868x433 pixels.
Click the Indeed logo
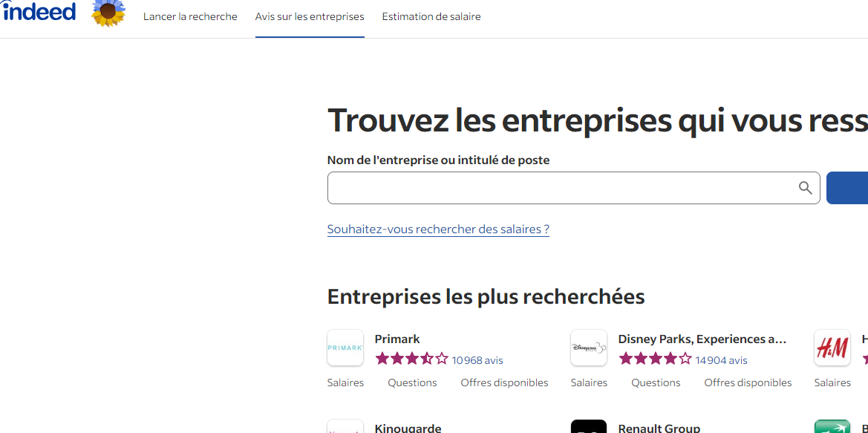pos(39,12)
